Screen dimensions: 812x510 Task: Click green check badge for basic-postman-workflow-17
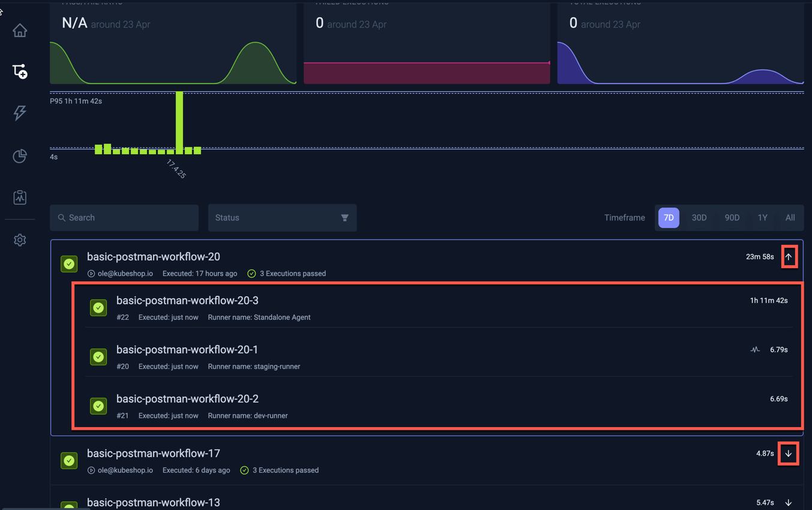click(70, 461)
